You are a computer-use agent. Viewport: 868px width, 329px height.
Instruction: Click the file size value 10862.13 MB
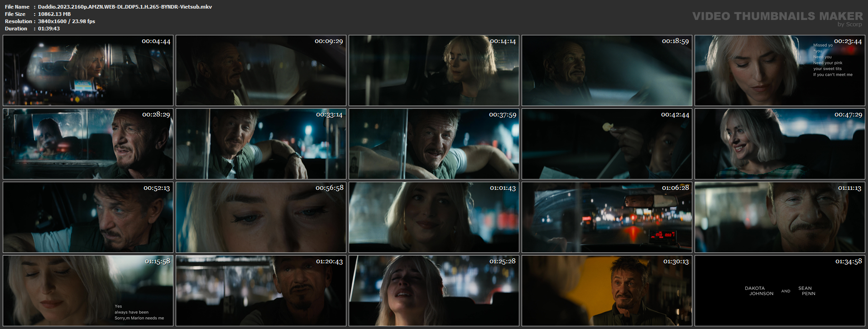coord(54,14)
